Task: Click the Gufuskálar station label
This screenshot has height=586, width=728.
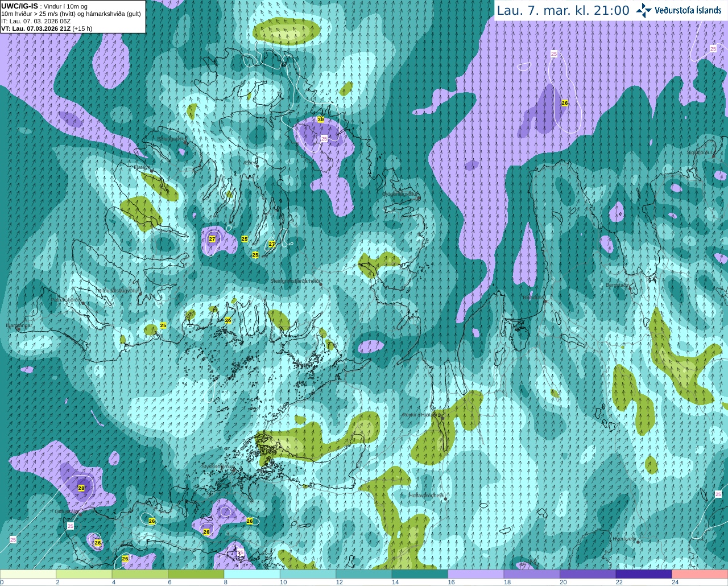Action: pos(66,511)
